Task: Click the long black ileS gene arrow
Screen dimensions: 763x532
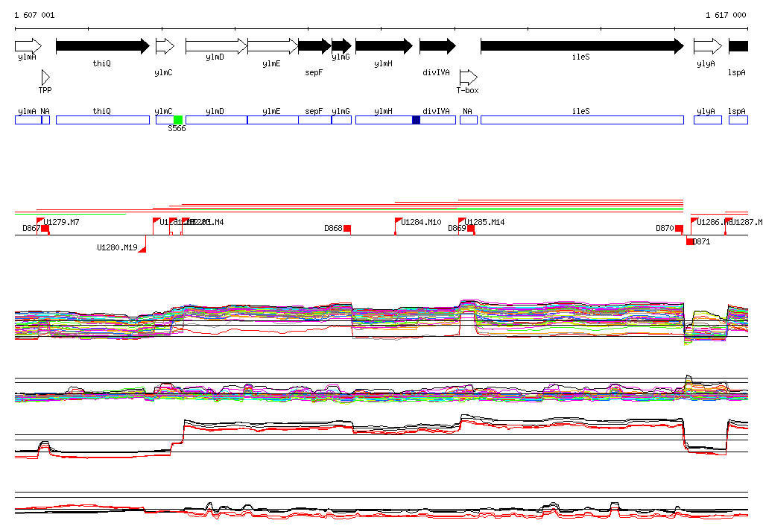Action: [582, 46]
